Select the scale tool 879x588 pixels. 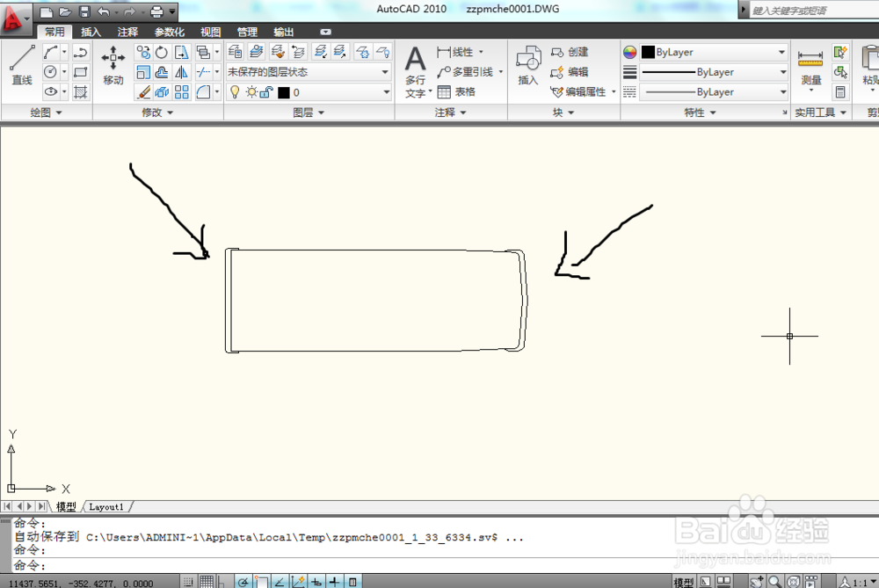(x=143, y=72)
